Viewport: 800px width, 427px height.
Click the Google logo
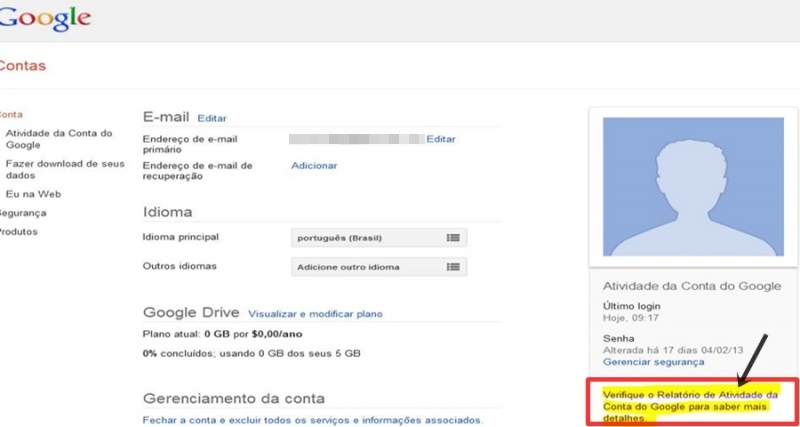pos(45,19)
